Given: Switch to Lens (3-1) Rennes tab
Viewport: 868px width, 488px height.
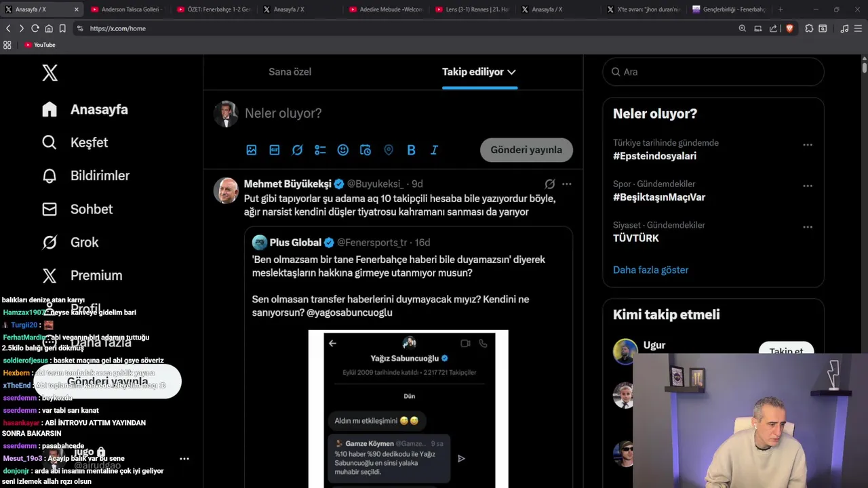Looking at the screenshot, I should point(472,9).
